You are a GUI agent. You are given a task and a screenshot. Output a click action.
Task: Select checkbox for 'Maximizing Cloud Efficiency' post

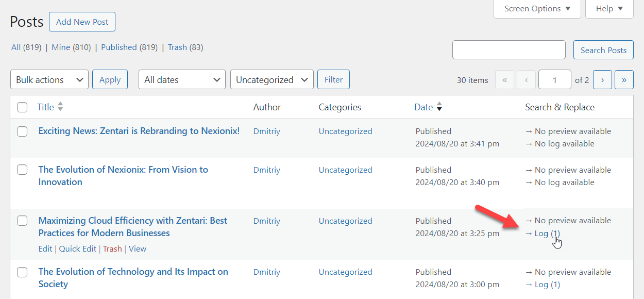(x=22, y=221)
